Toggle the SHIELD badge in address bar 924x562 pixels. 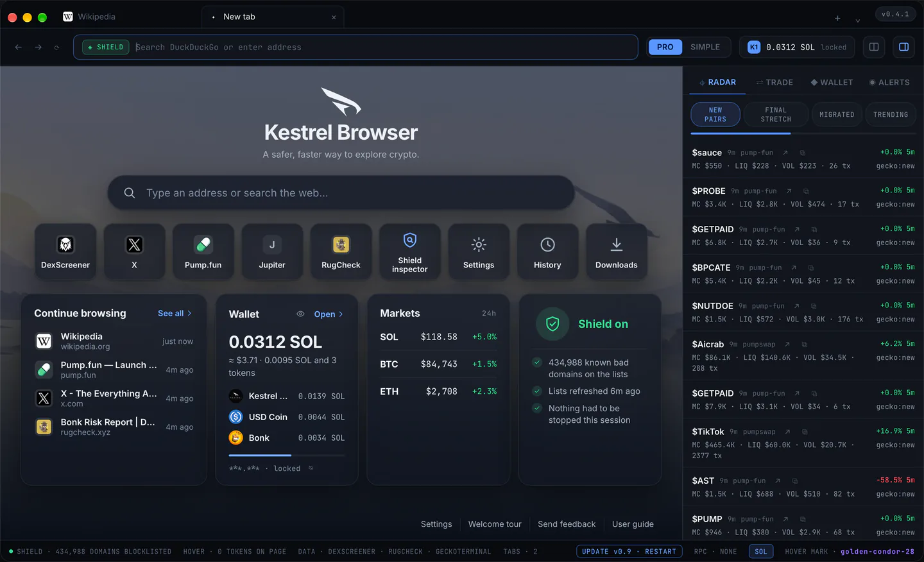click(x=106, y=47)
